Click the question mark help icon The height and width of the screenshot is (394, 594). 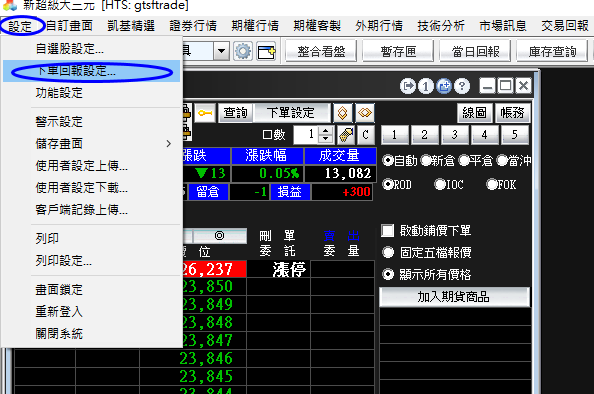[462, 86]
